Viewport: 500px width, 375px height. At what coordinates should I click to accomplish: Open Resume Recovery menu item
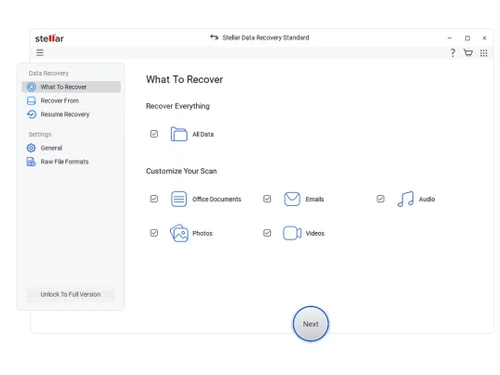(71, 114)
